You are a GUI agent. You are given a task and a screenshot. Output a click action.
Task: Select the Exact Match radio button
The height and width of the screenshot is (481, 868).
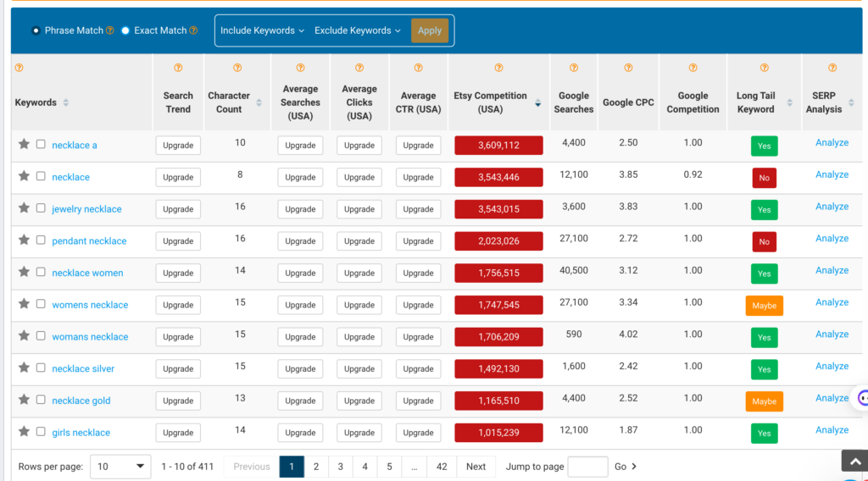125,30
